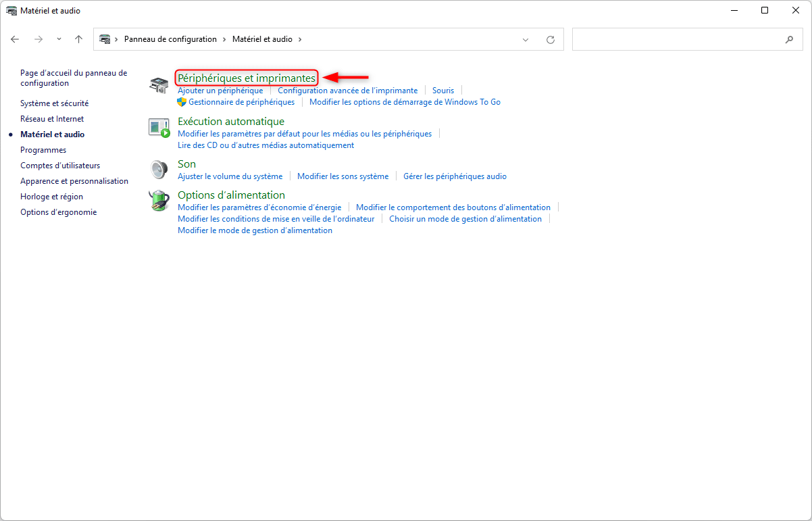812x521 pixels.
Task: Open Gestionnaire de périphériques
Action: click(x=242, y=102)
